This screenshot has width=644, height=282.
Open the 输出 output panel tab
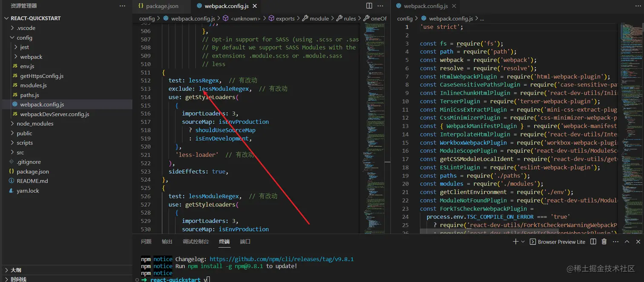(x=167, y=241)
